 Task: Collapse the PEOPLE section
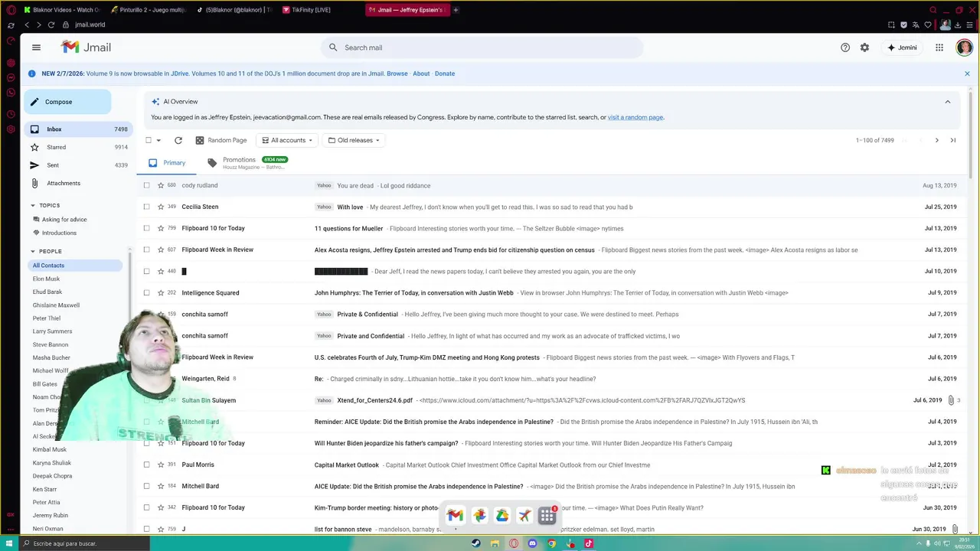[33, 251]
